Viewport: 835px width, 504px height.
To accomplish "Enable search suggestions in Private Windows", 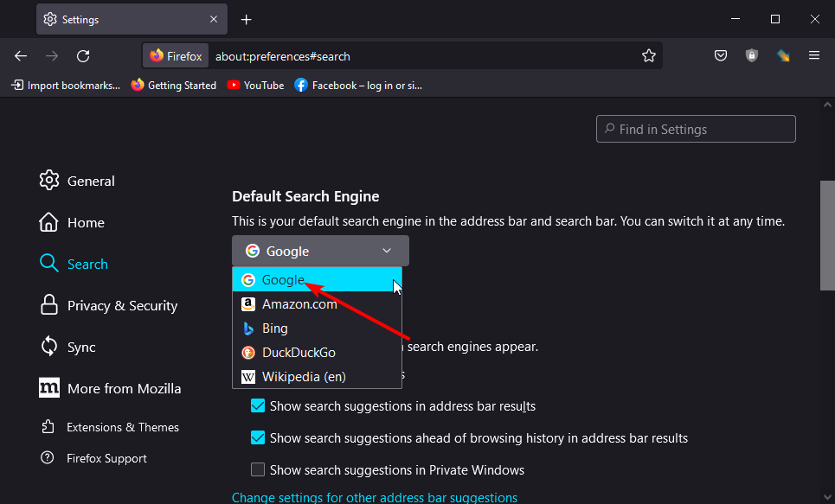I will point(258,469).
